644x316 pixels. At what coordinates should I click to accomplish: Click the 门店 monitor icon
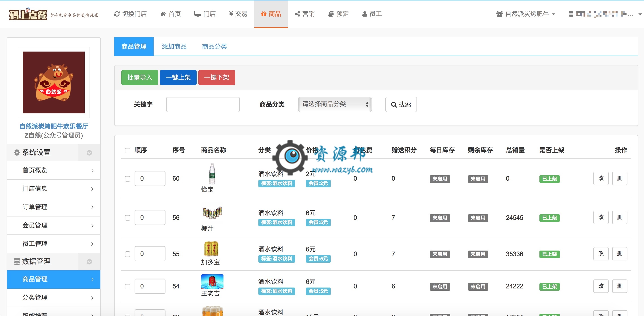pyautogui.click(x=197, y=14)
